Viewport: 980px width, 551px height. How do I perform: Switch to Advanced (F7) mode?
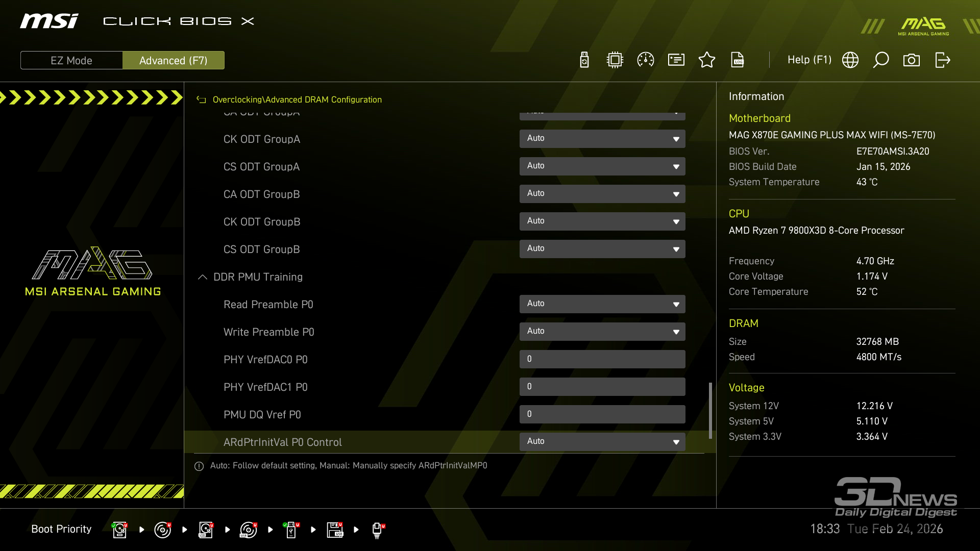point(174,60)
